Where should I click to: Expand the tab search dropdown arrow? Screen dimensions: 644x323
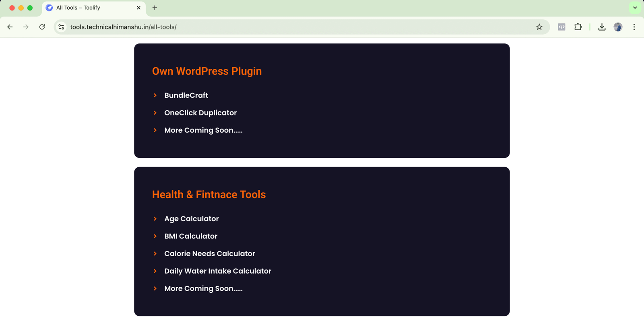[x=635, y=8]
